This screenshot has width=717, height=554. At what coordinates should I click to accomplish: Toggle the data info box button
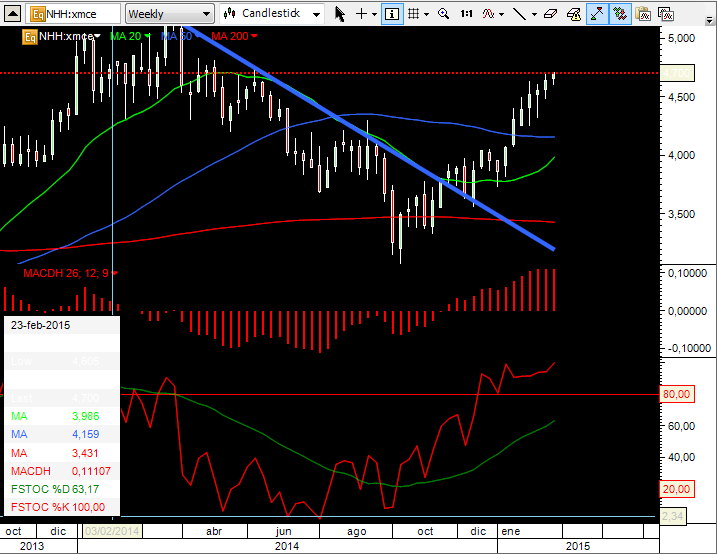point(392,14)
